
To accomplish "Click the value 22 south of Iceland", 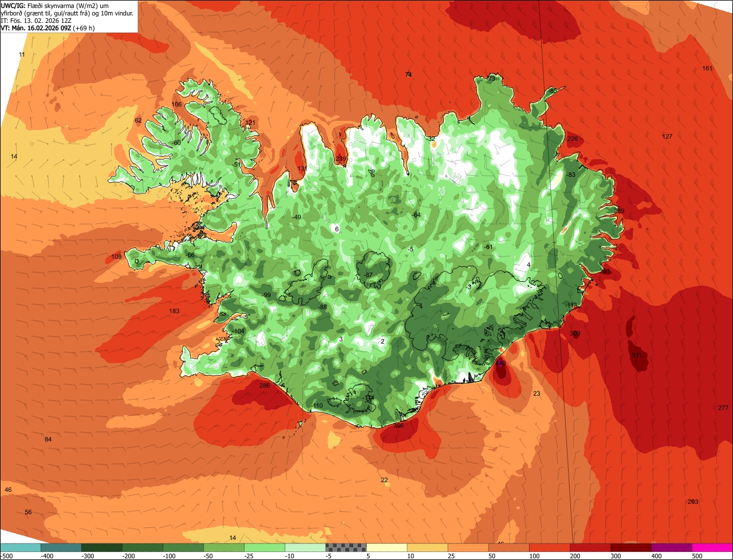I will (384, 480).
